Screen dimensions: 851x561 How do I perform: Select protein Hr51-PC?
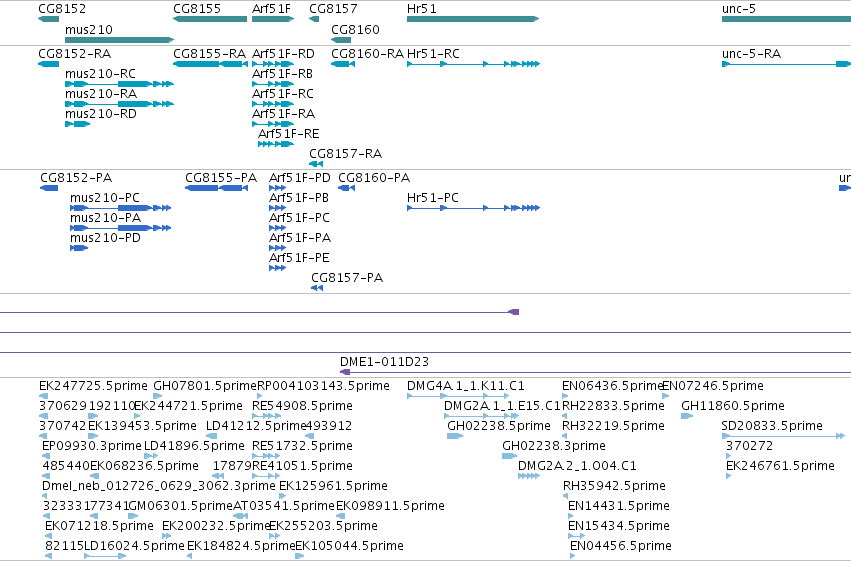(433, 198)
